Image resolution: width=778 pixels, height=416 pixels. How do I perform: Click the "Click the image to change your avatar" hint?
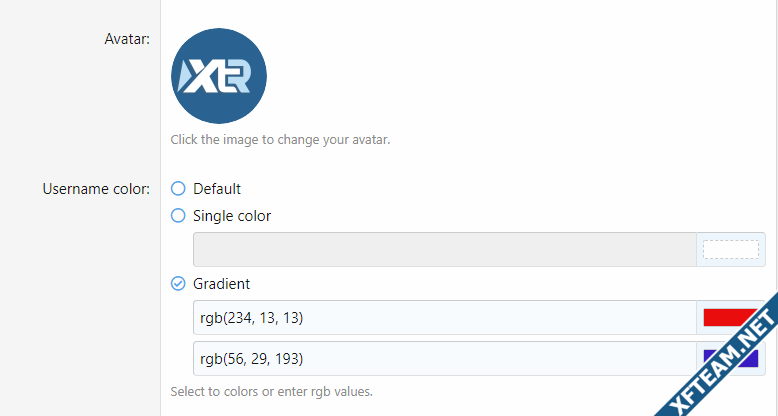pos(280,139)
